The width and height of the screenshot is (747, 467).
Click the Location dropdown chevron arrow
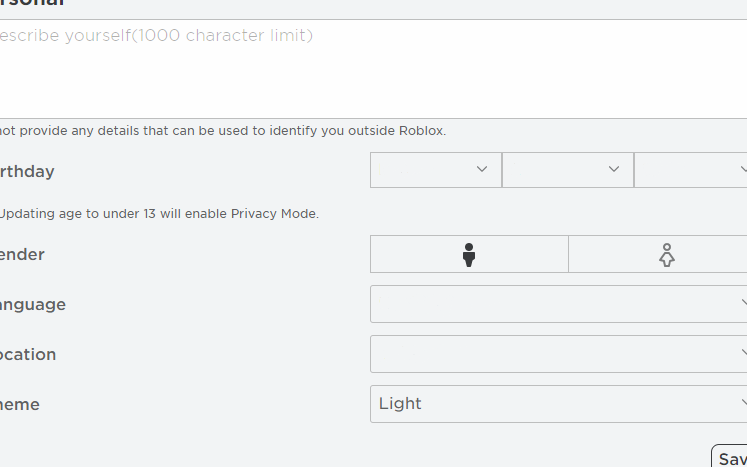pos(742,353)
